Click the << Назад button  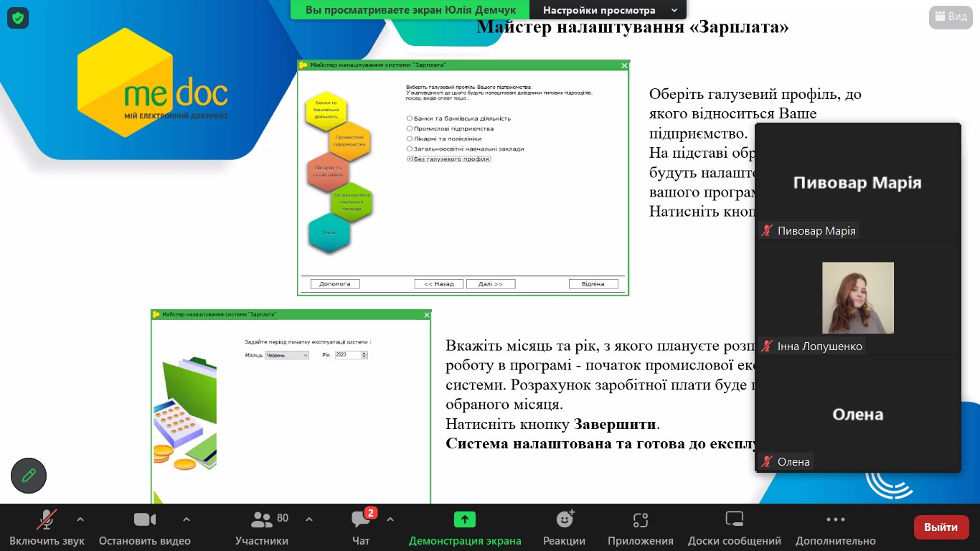pyautogui.click(x=439, y=284)
